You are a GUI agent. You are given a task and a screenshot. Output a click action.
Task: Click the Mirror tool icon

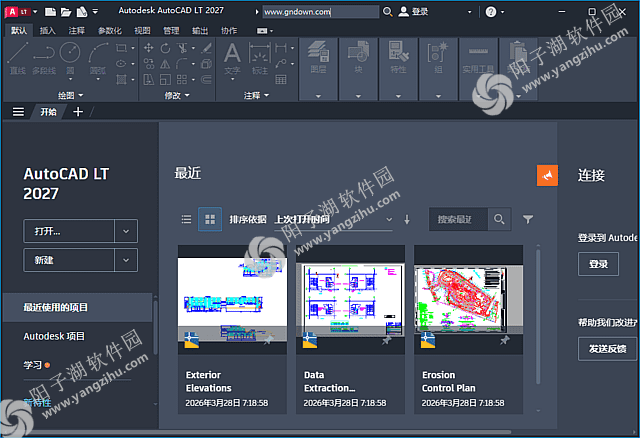165,64
